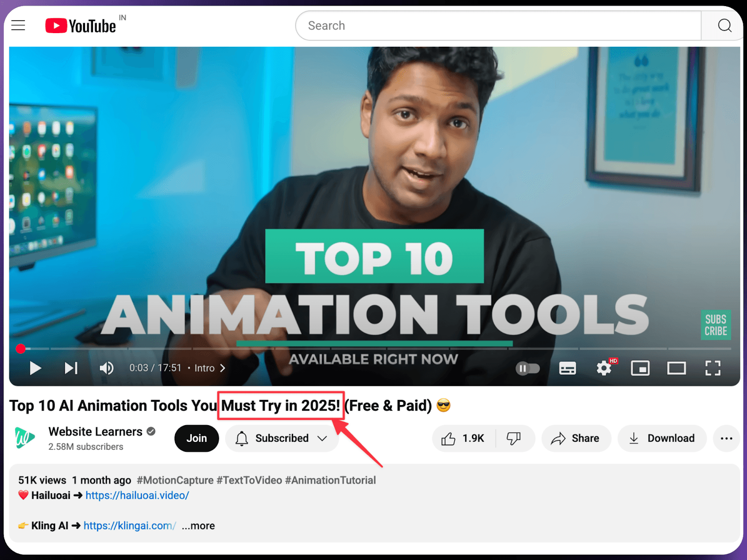This screenshot has height=560, width=747.
Task: Enter full screen mode
Action: (713, 368)
